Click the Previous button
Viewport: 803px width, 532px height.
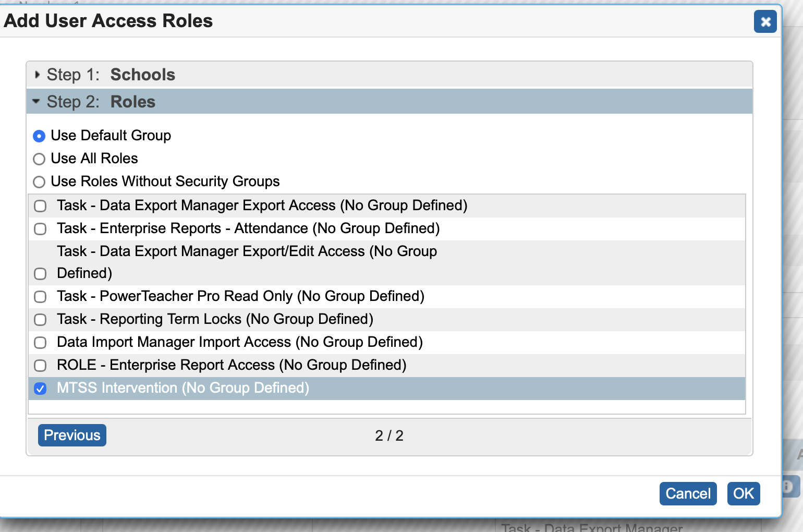point(71,435)
